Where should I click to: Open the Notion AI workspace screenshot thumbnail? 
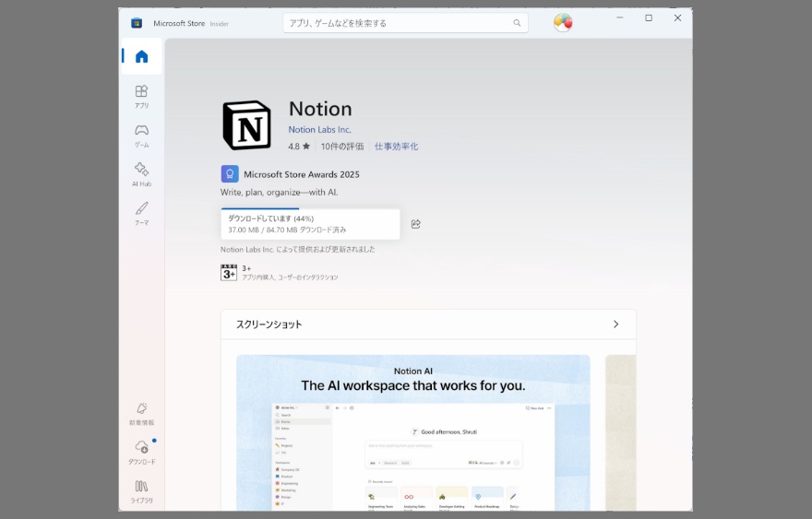[412, 431]
